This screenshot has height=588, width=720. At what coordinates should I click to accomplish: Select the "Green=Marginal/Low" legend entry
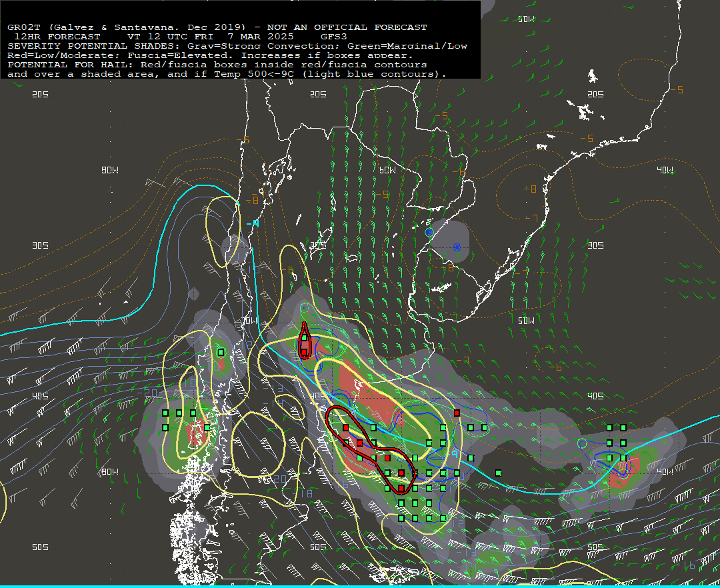coord(407,46)
